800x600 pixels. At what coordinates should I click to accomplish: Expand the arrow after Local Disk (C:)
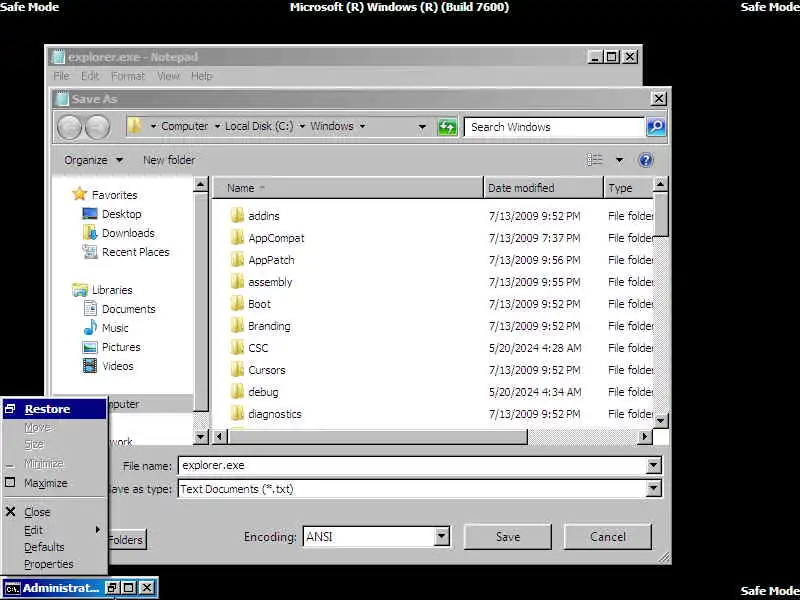302,126
